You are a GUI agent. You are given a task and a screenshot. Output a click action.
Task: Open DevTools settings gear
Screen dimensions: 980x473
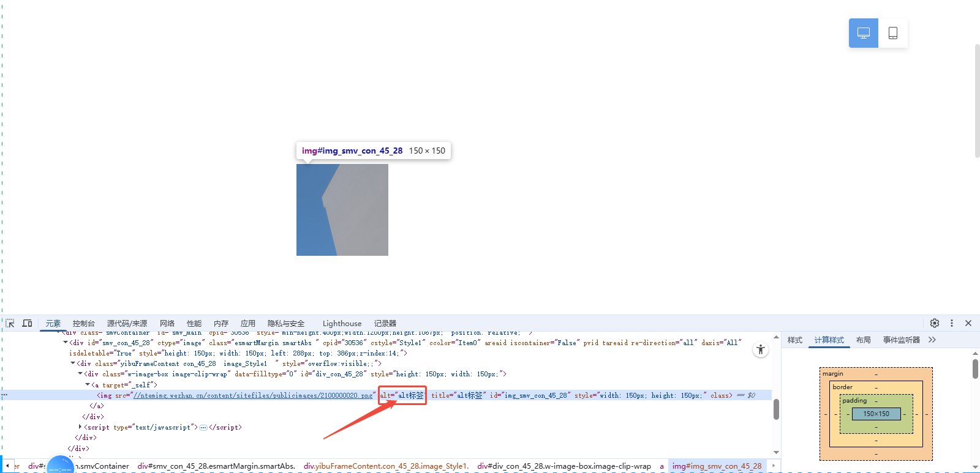pos(935,323)
